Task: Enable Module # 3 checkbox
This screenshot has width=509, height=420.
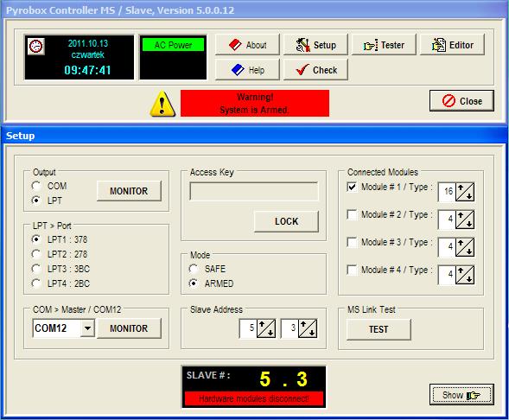Action: coord(352,242)
